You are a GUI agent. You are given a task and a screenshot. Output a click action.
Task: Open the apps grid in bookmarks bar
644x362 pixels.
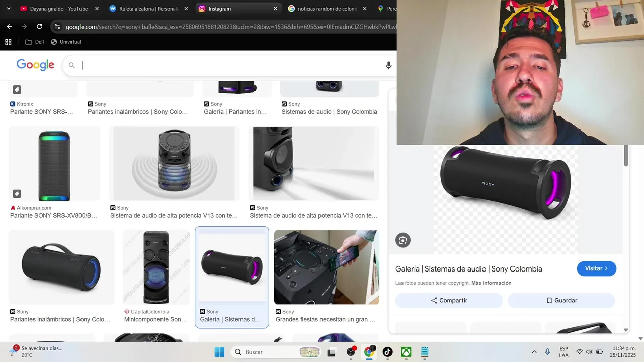(x=8, y=42)
